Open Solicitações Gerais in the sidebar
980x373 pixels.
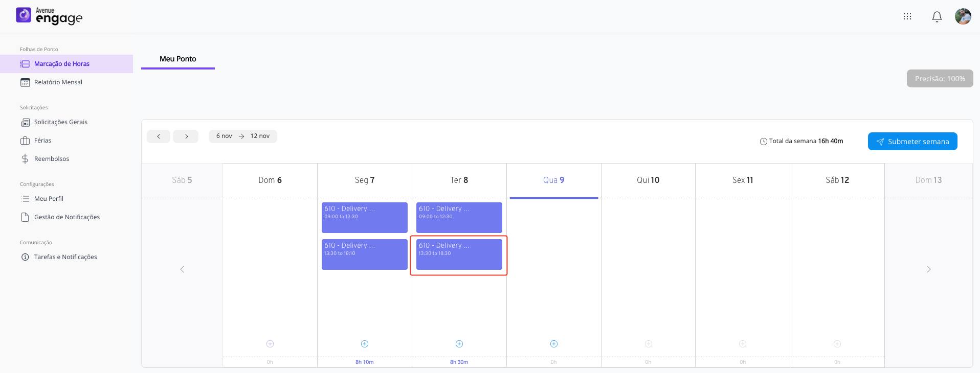point(66,122)
